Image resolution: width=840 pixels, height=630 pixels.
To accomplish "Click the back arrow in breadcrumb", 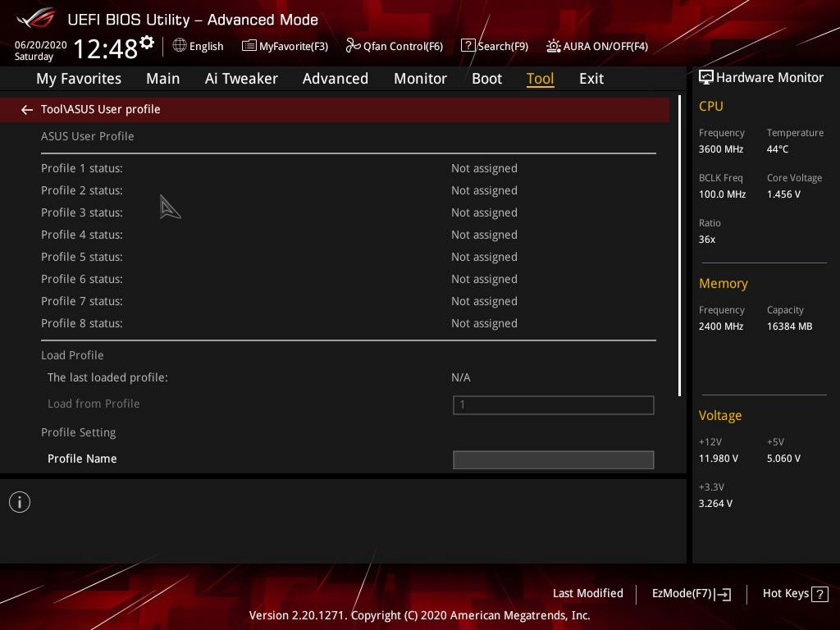I will [x=27, y=110].
